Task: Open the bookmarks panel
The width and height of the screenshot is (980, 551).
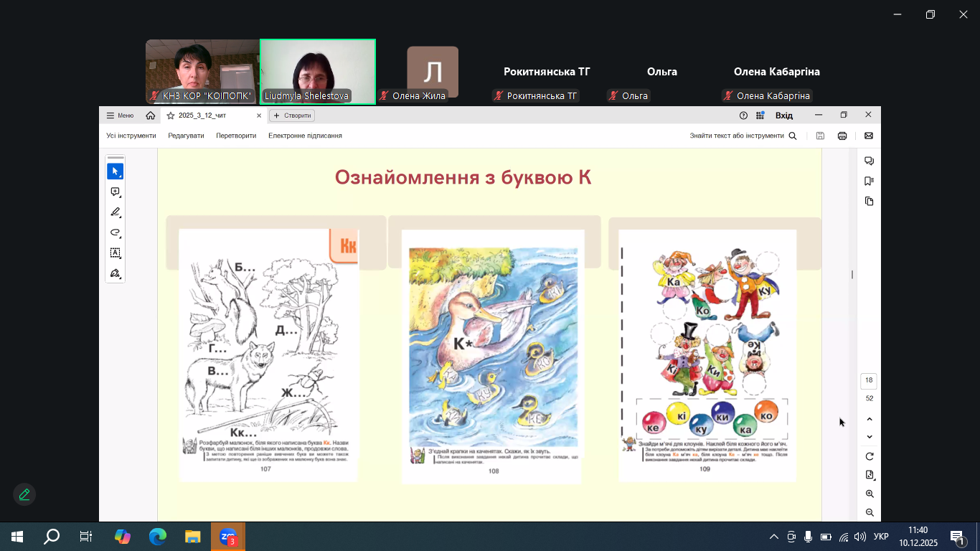Action: click(x=869, y=181)
